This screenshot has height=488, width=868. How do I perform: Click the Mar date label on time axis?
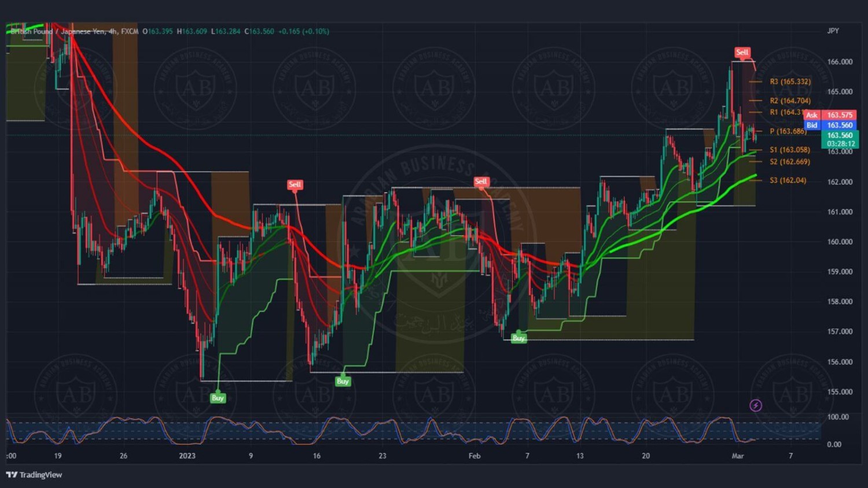(738, 456)
